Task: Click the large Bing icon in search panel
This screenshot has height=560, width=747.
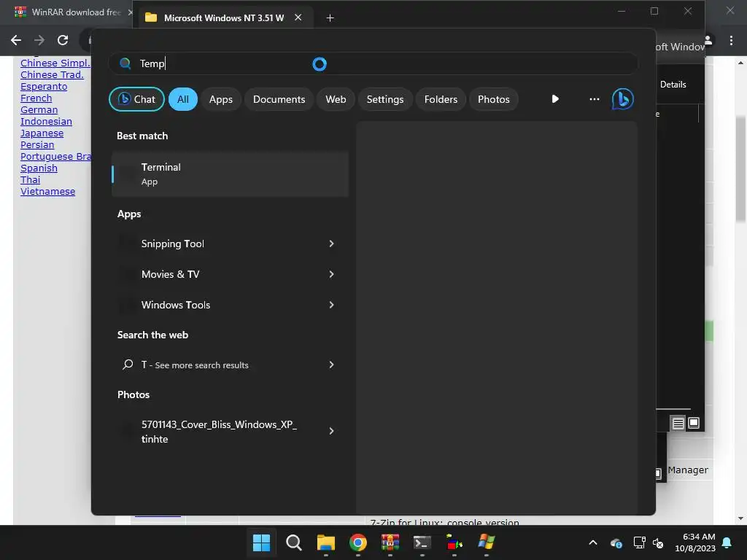Action: click(623, 99)
